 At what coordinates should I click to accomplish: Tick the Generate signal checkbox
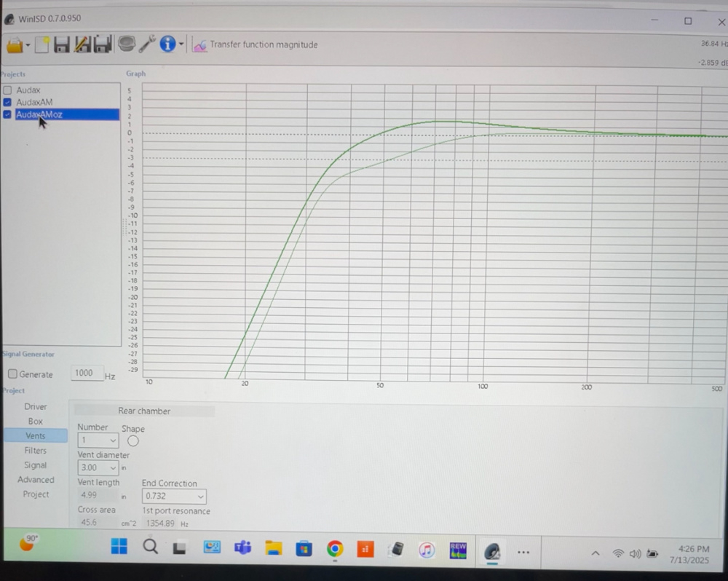[x=12, y=374]
